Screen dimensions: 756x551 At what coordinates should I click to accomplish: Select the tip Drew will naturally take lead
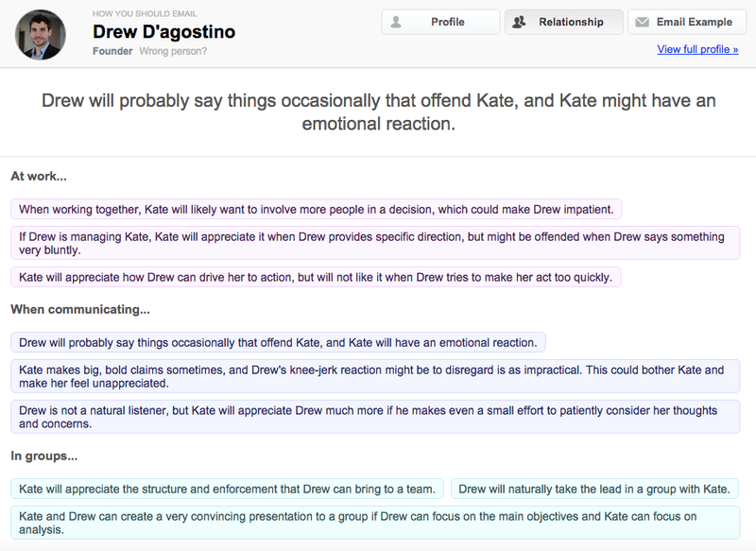[x=594, y=489]
